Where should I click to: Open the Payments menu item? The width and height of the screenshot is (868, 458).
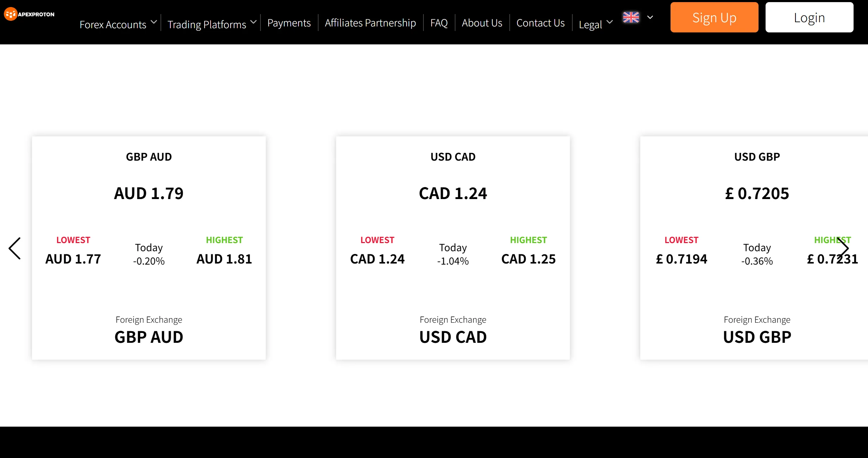289,23
